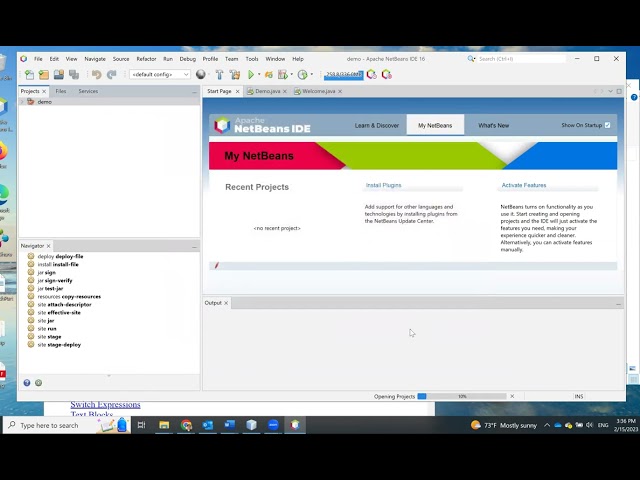
Task: Click the Save All toolbar icon
Action: pos(74,74)
